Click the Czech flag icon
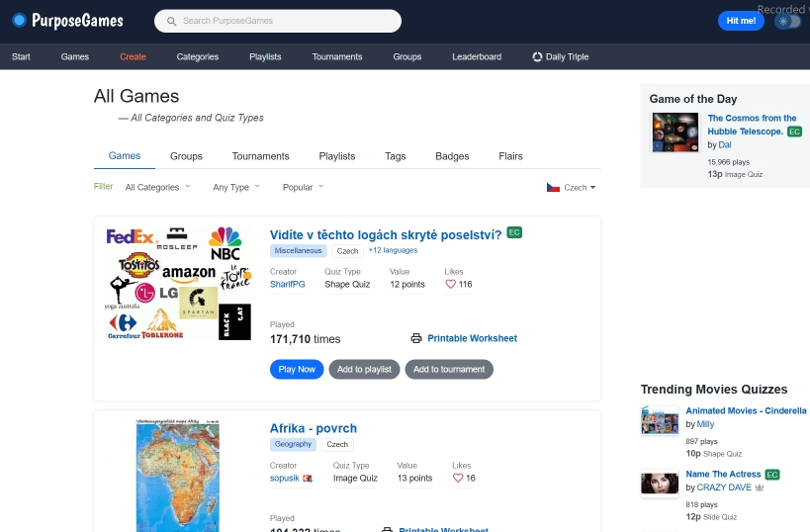 pos(553,187)
